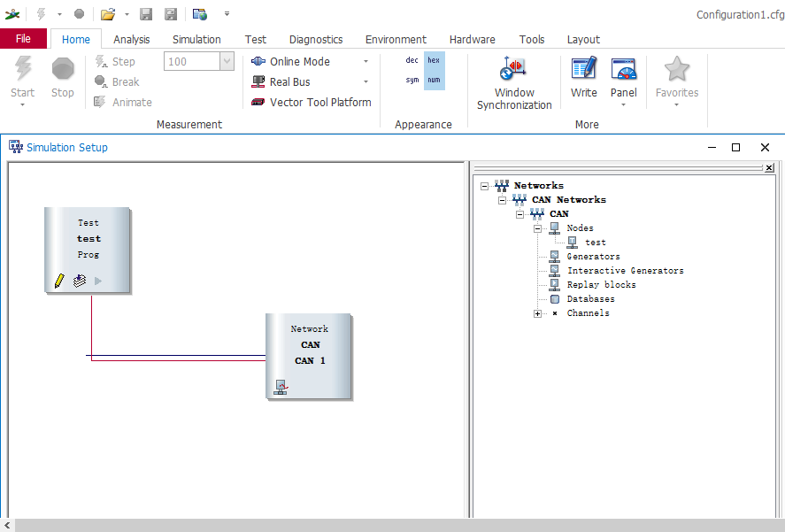Open the File menu

click(23, 39)
